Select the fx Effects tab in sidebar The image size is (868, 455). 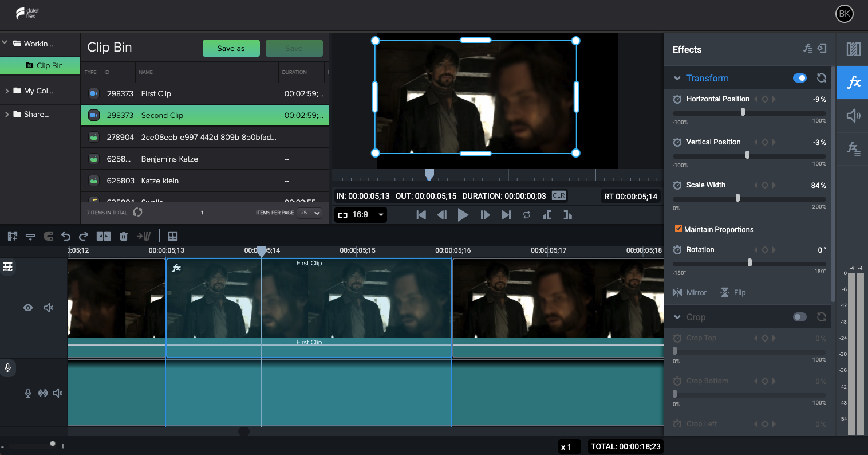coord(853,83)
